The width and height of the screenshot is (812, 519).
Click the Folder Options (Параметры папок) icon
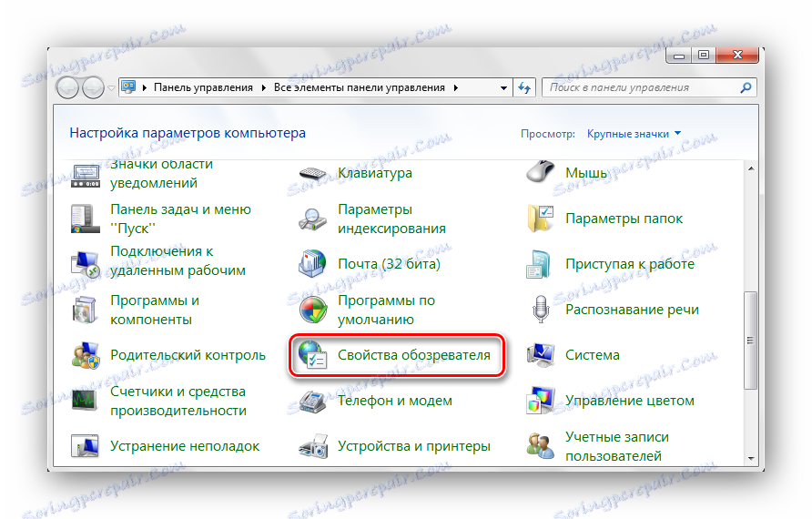click(540, 219)
